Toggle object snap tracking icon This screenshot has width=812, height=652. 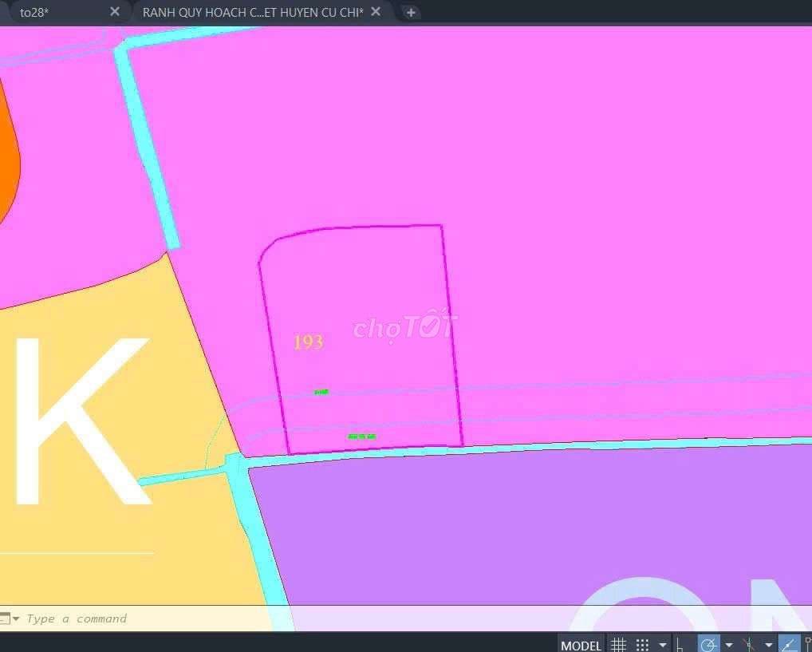789,644
